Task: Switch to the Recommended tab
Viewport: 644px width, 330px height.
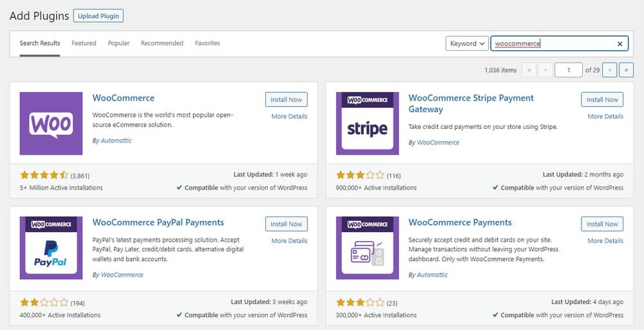Action: tap(162, 43)
